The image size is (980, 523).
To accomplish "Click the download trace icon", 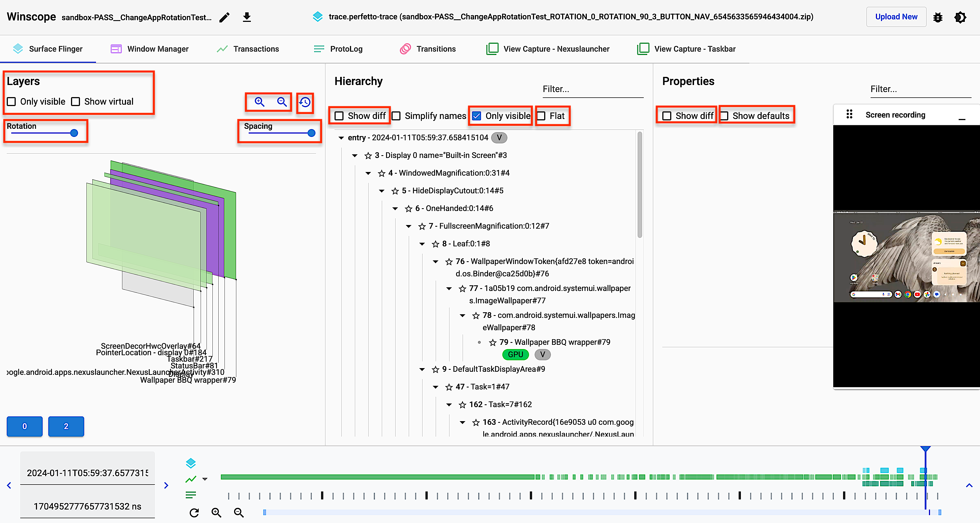I will tap(246, 17).
